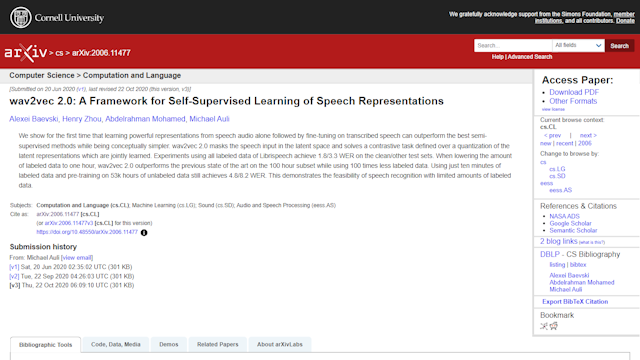Open NASA ADS citations link
640x360 pixels.
564,216
